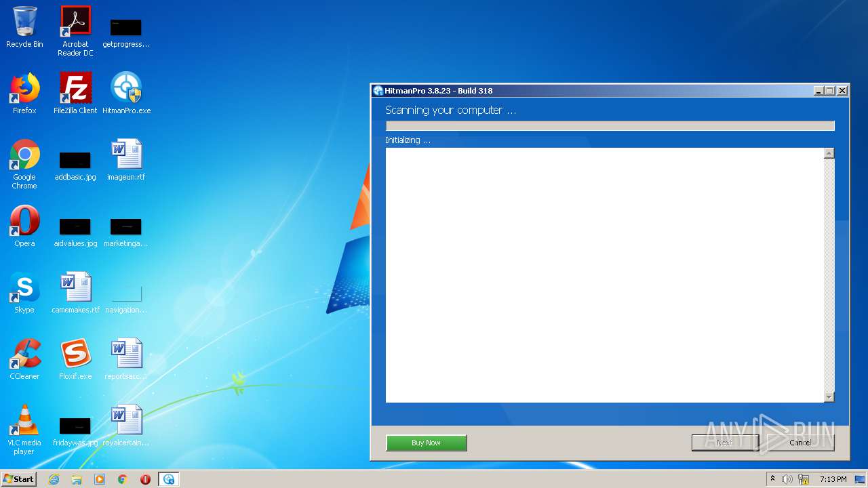Open the Start menu
The image size is (868, 488).
[x=18, y=479]
